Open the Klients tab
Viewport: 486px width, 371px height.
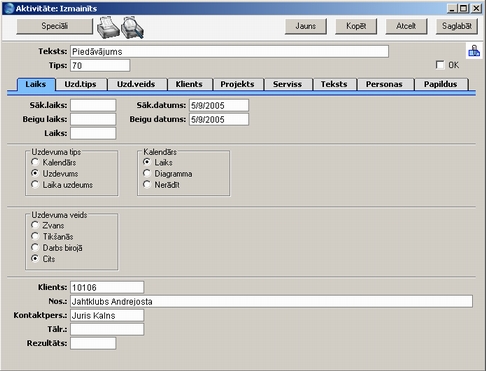(189, 84)
